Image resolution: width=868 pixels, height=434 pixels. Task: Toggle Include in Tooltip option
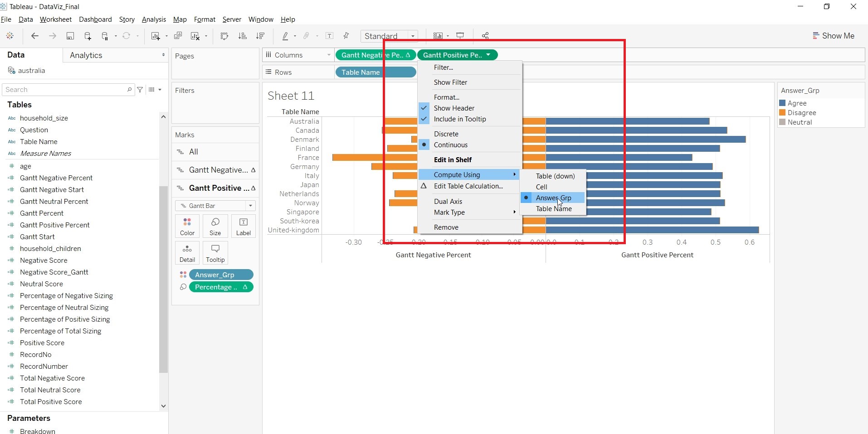point(459,119)
